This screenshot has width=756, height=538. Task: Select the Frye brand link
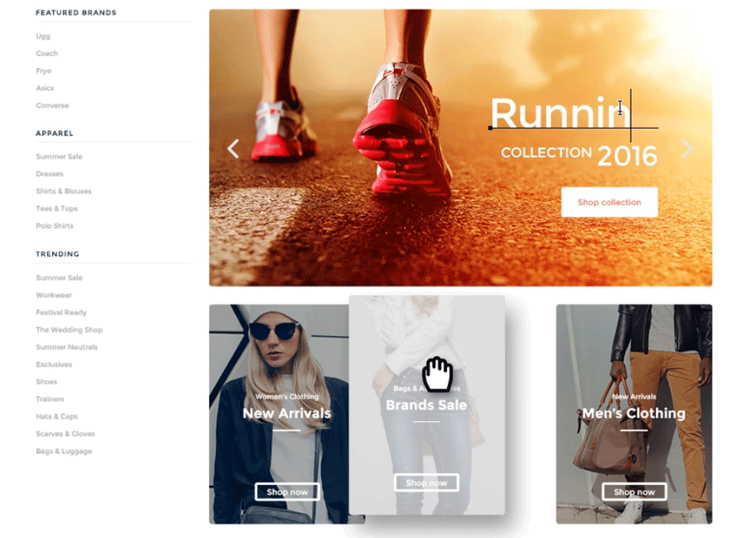[x=44, y=71]
